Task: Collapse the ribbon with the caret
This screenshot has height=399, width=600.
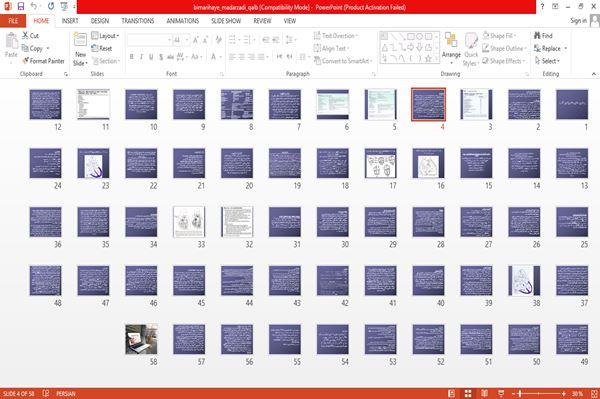Action: pyautogui.click(x=593, y=73)
